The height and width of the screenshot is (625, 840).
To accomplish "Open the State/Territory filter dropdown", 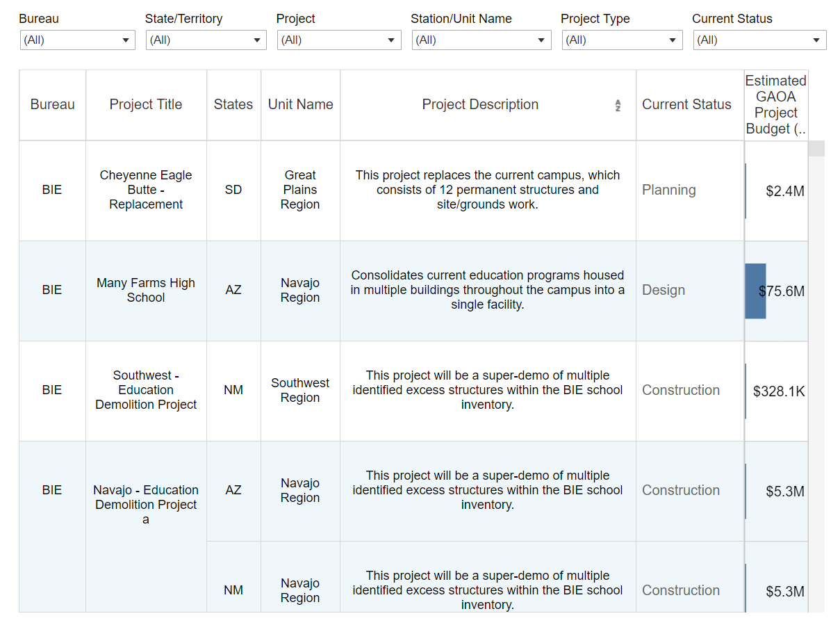I will 206,40.
